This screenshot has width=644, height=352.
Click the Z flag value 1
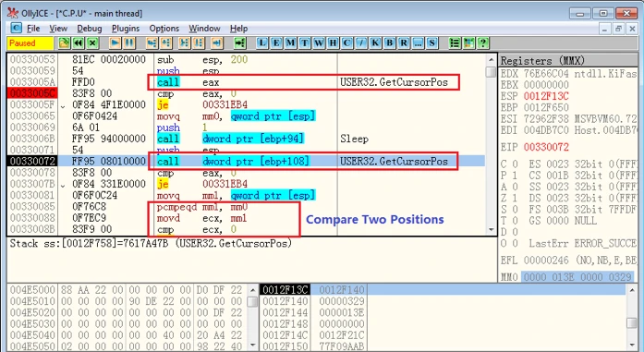(515, 198)
